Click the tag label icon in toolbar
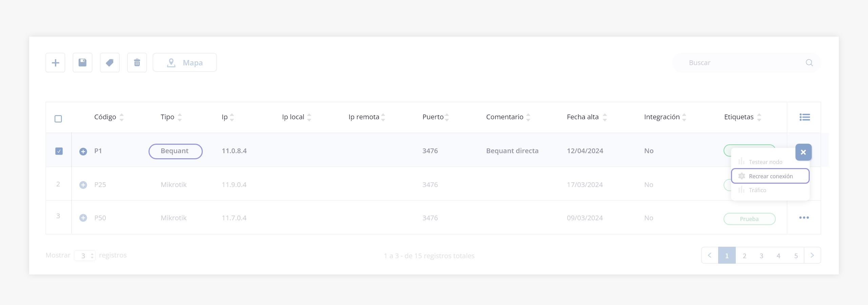This screenshot has height=305, width=868. [x=110, y=63]
